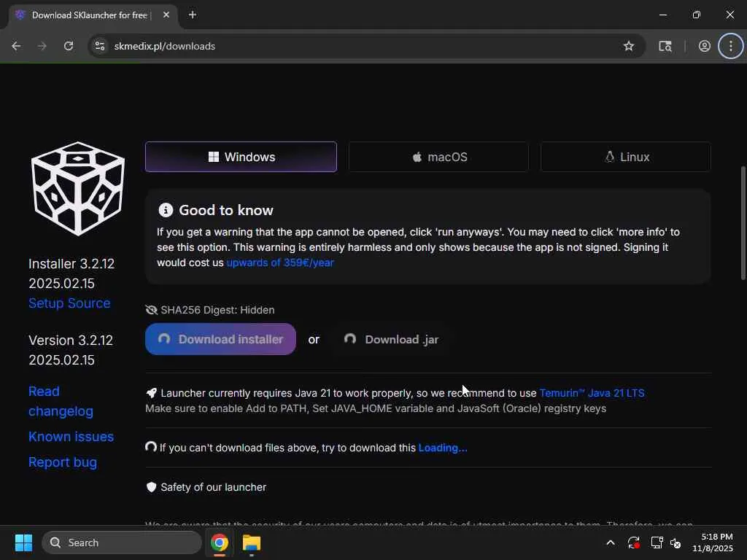Image resolution: width=747 pixels, height=560 pixels.
Task: Click the shield icon beside Safety of launcher
Action: click(x=152, y=487)
